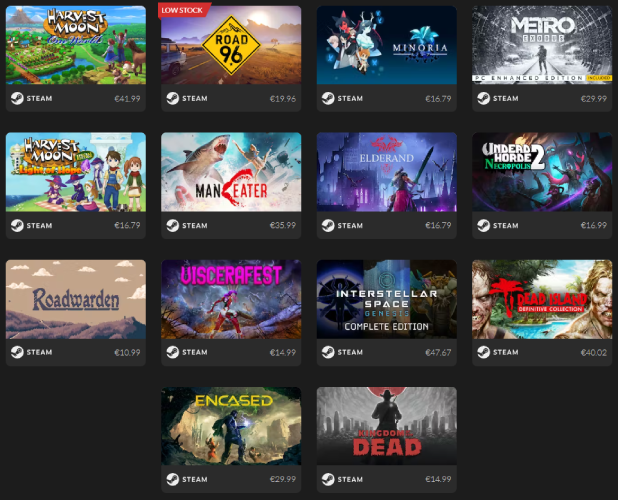Open the Viscerafest game thumbnail

tap(231, 299)
